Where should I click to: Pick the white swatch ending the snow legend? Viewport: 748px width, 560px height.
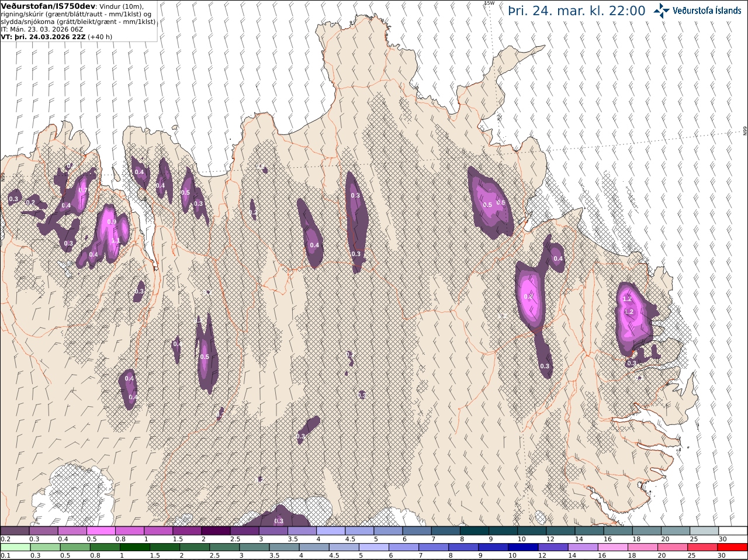click(732, 531)
